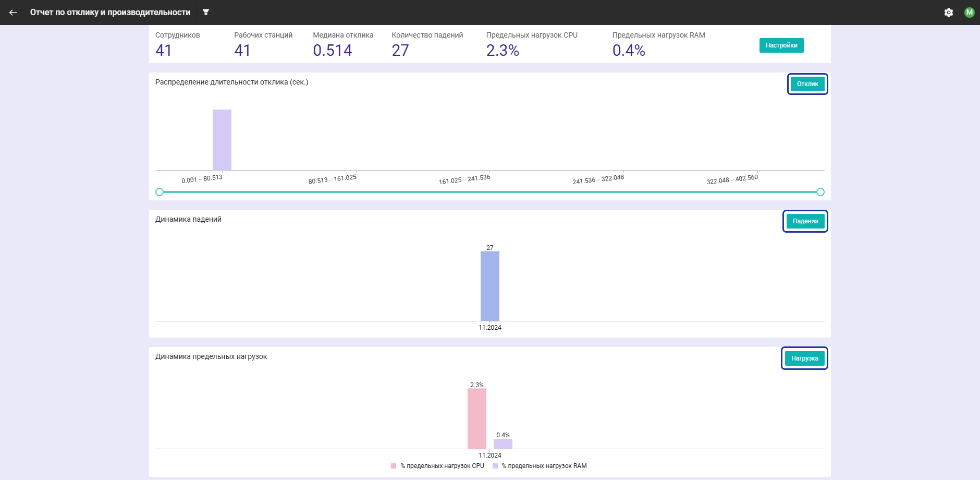Toggle legend '% предельных нагрузок CPU'
The image size is (980, 480).
[x=437, y=466]
